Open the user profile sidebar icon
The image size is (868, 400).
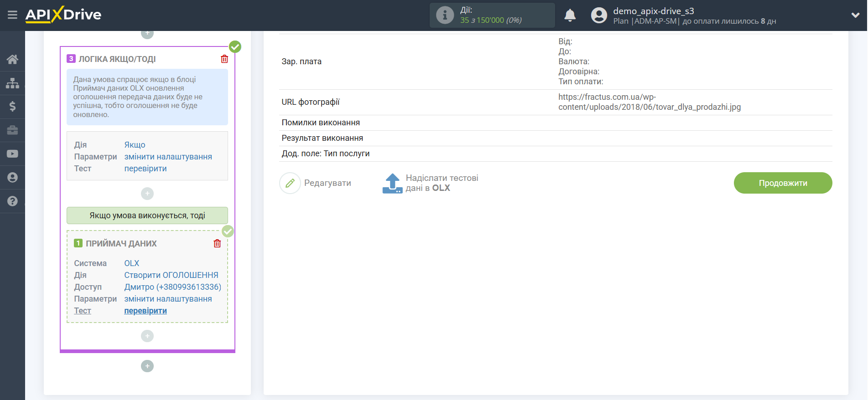point(12,178)
